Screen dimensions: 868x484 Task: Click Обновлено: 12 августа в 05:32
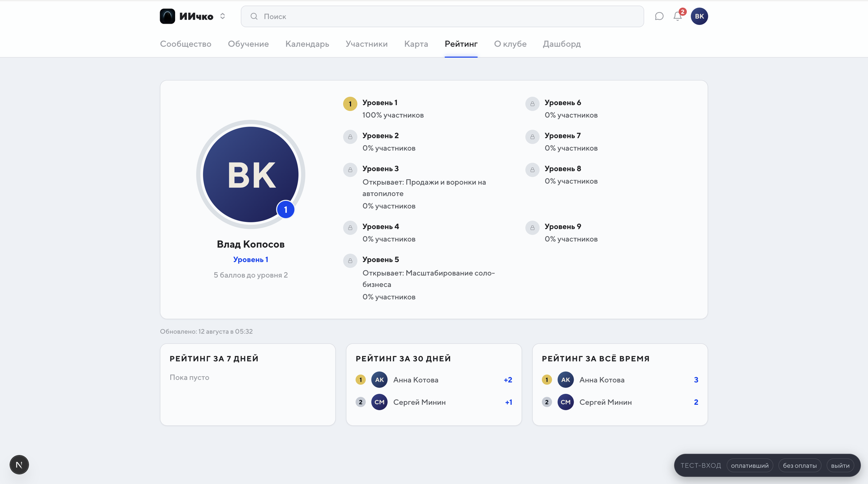(x=206, y=331)
